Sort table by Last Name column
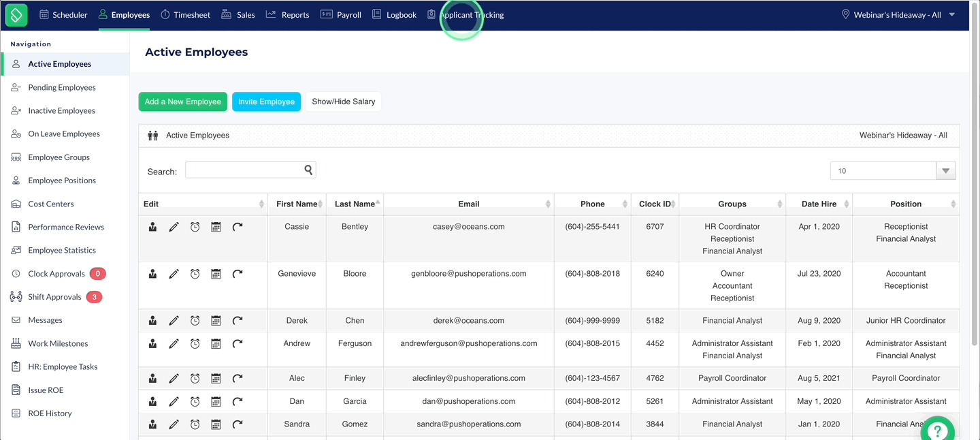The image size is (980, 440). (355, 204)
